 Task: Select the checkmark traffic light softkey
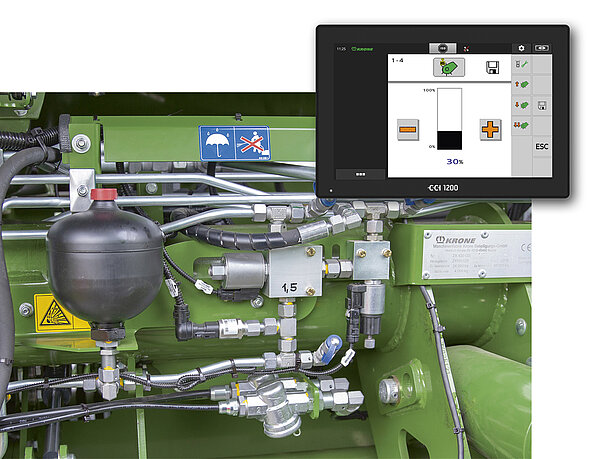point(521,66)
